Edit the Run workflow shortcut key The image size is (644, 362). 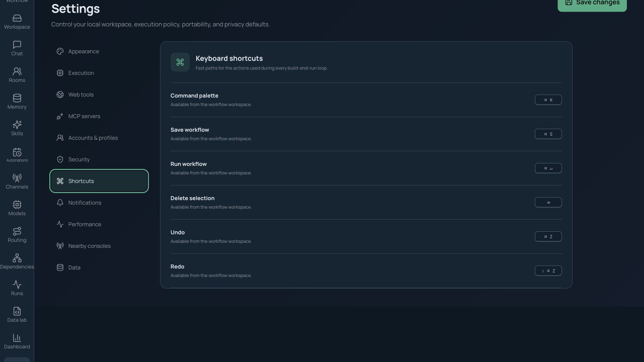548,168
